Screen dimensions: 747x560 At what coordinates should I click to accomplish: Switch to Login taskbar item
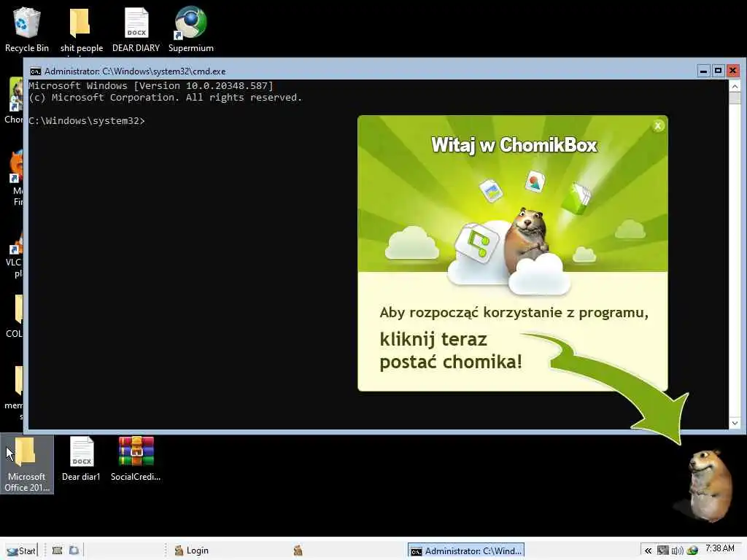[x=192, y=551]
